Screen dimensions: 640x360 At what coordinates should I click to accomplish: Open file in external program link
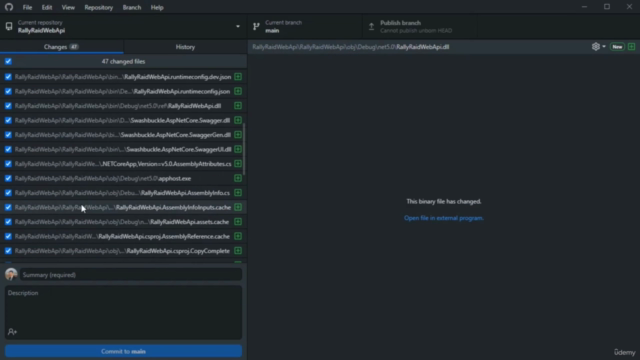click(444, 218)
